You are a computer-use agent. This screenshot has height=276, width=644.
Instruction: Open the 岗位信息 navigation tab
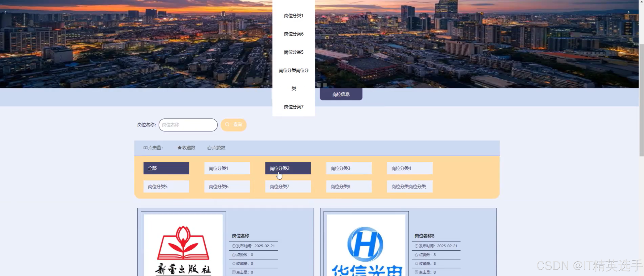pos(341,94)
